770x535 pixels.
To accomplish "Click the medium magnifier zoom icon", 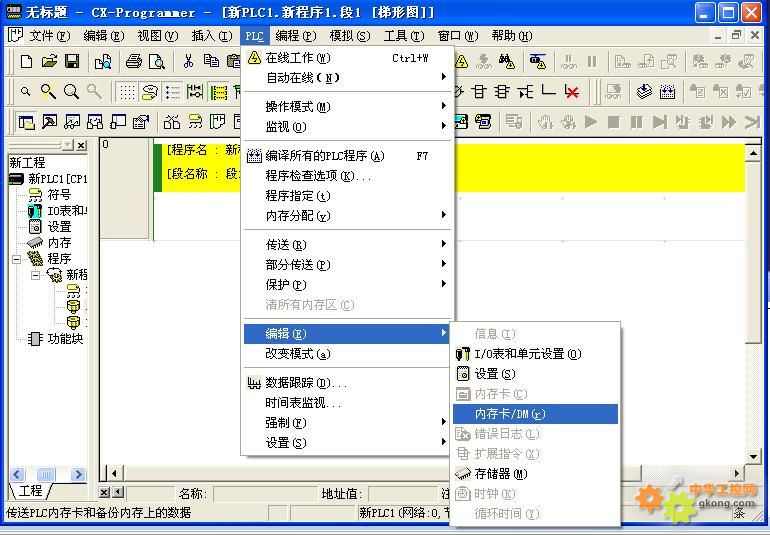I will point(71,91).
